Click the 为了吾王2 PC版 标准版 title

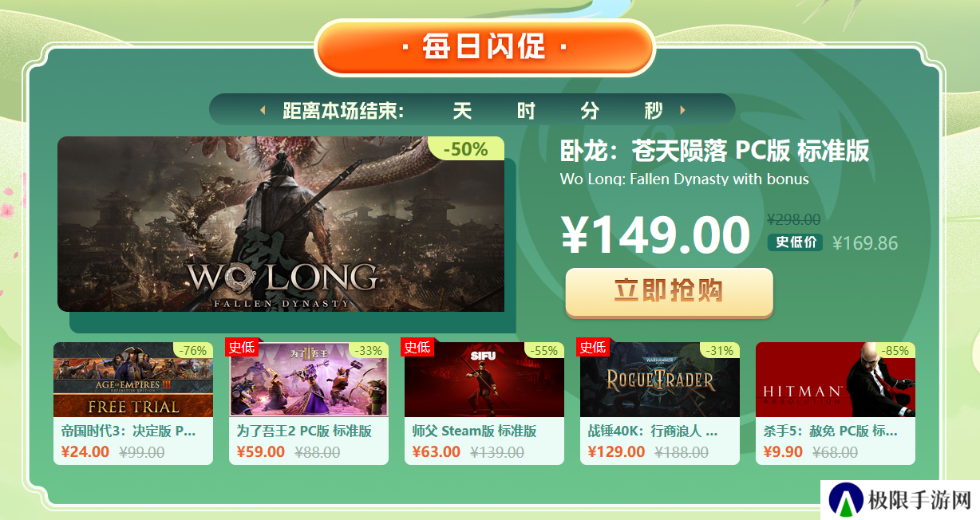304,431
